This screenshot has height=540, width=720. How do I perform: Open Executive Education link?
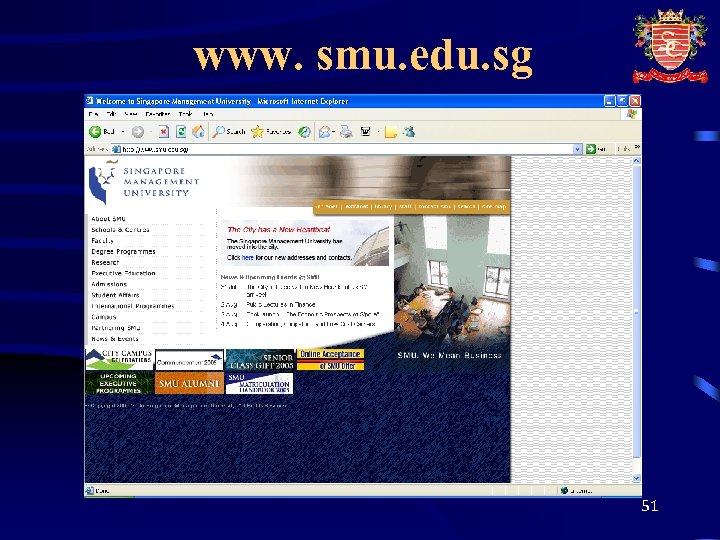point(123,273)
